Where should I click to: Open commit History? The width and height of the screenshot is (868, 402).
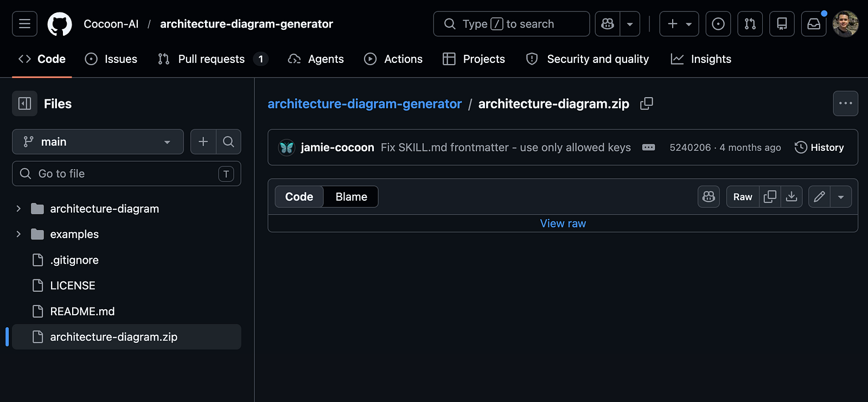(x=819, y=148)
